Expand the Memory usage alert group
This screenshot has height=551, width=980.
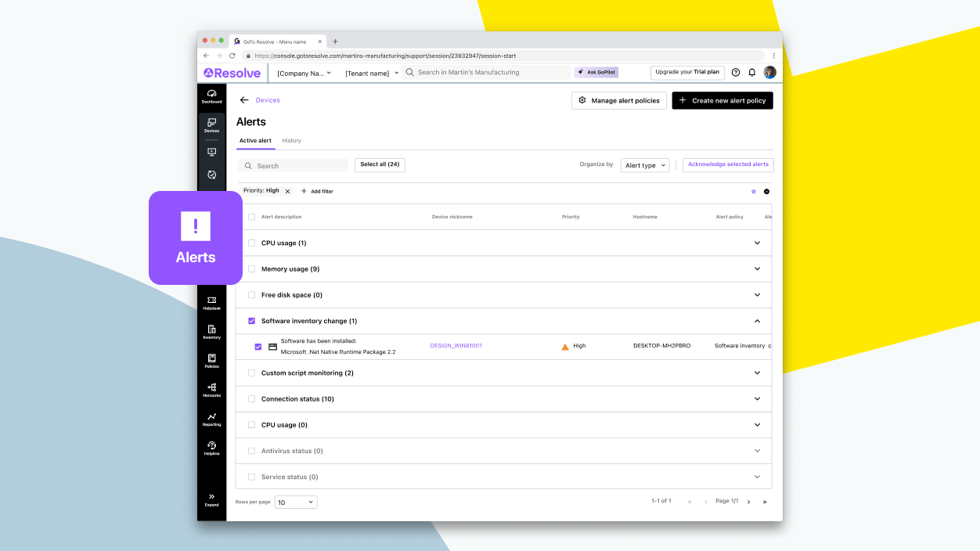(x=757, y=268)
